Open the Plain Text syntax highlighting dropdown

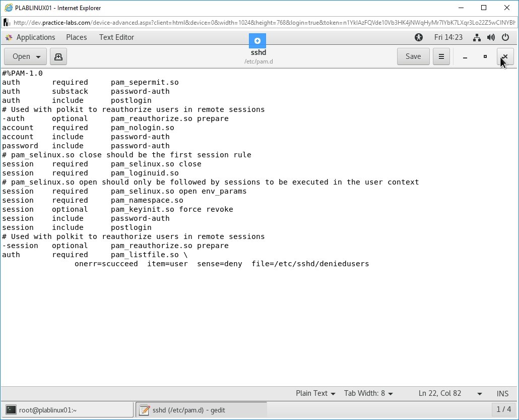coord(315,393)
